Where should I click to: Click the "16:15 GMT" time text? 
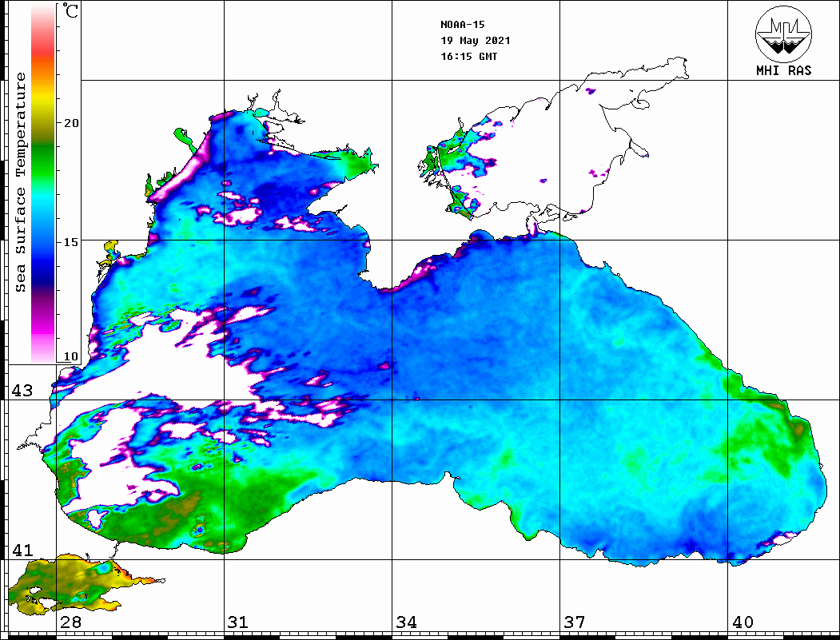(468, 57)
